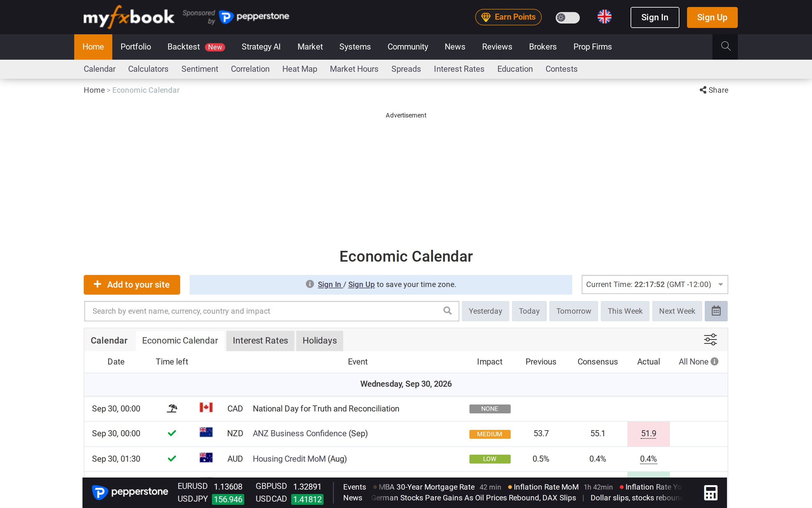Expand the Current Time zone dropdown

click(x=655, y=284)
